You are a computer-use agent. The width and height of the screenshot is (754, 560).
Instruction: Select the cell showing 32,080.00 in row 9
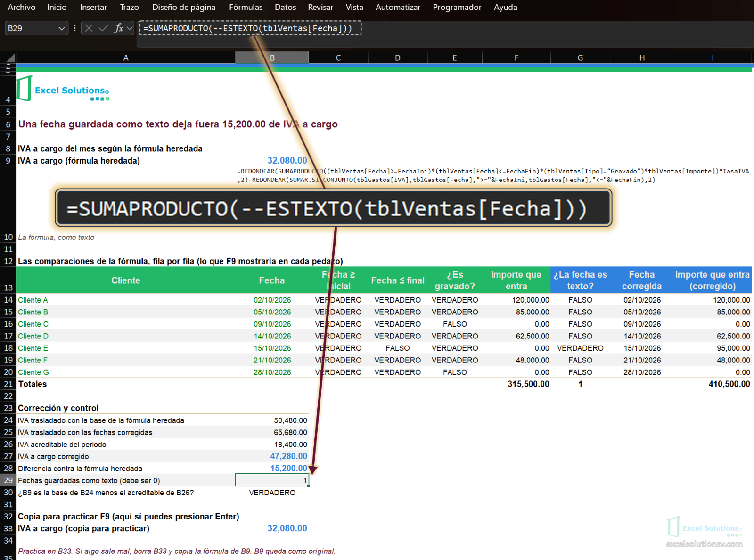[x=272, y=161]
